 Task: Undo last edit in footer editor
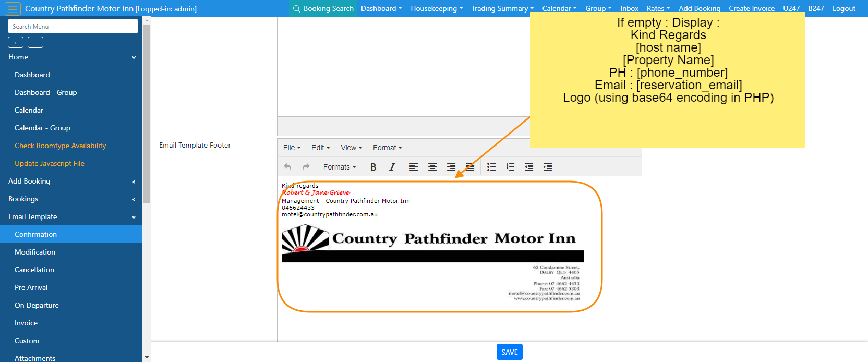pos(287,167)
